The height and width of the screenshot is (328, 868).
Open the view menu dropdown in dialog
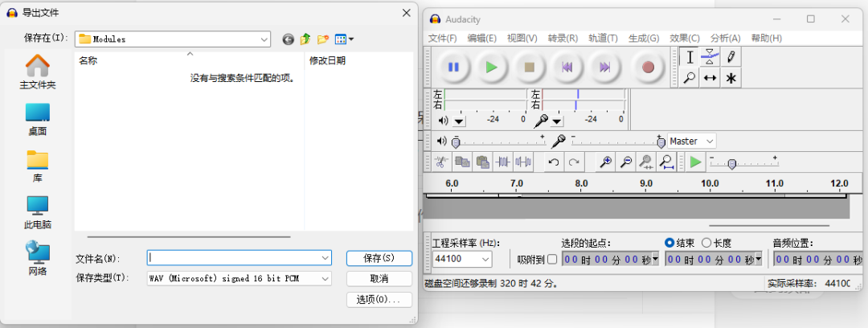(x=351, y=39)
